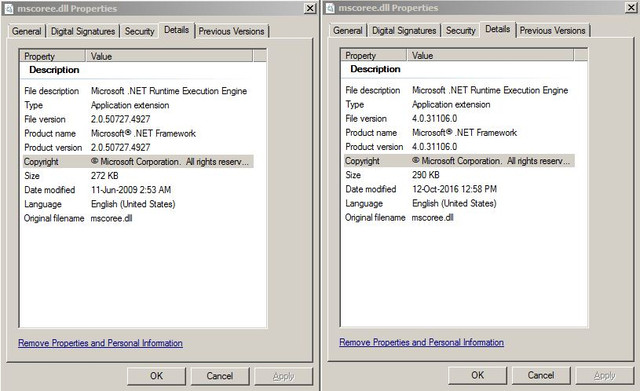Image resolution: width=640 pixels, height=391 pixels.
Task: Click Apply button in left window
Action: [x=283, y=376]
